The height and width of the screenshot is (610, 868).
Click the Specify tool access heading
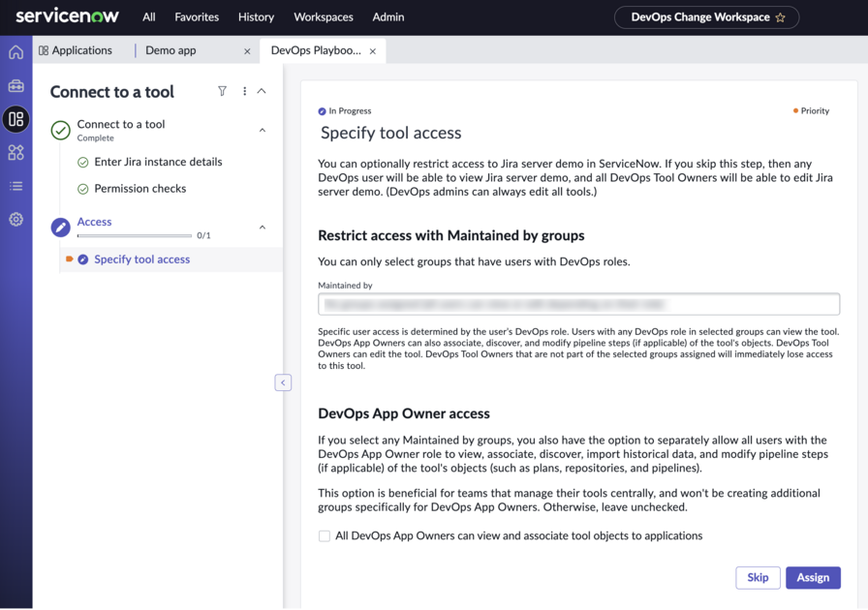pos(390,133)
